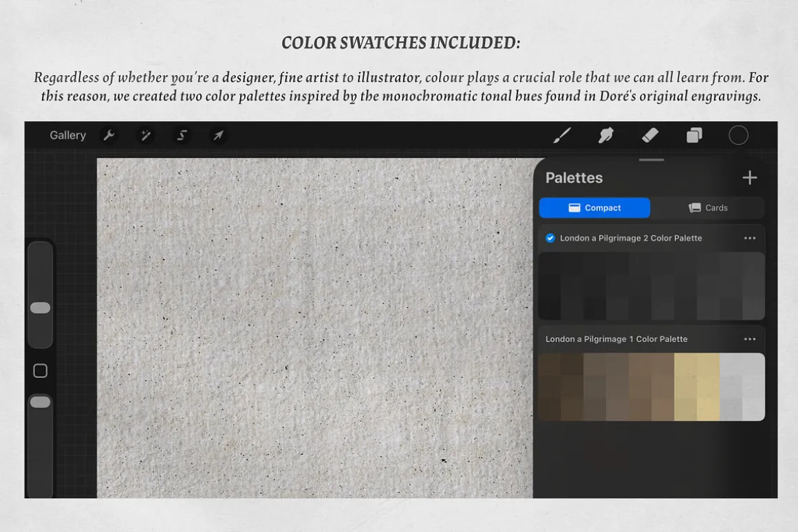This screenshot has height=532, width=798.
Task: Return to the Gallery
Action: pyautogui.click(x=67, y=135)
